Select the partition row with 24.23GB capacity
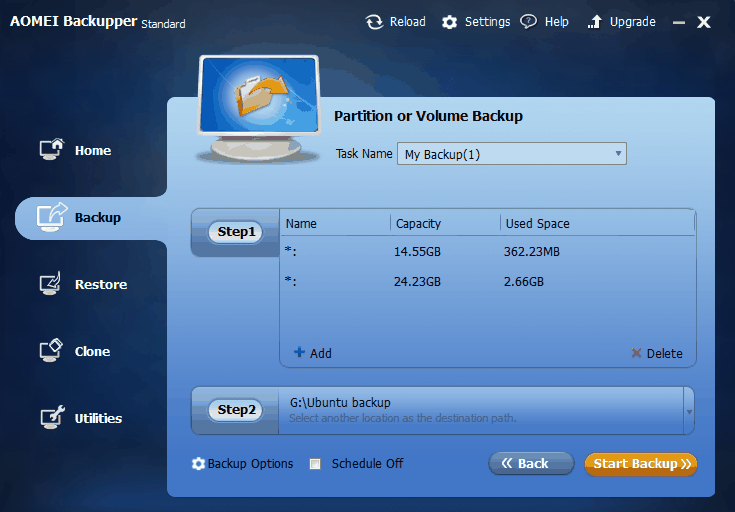The width and height of the screenshot is (735, 512). point(488,281)
